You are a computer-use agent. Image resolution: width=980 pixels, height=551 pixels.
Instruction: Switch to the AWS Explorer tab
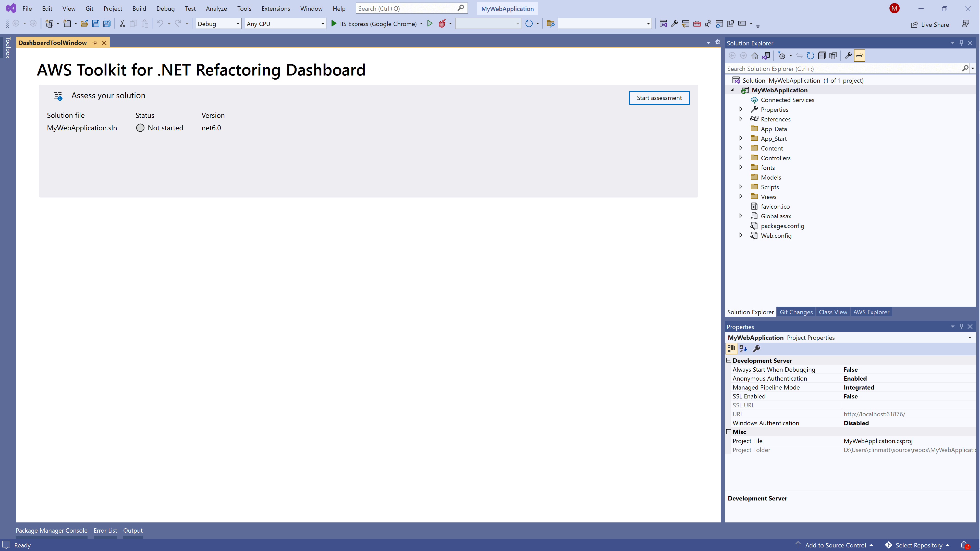[x=871, y=312]
